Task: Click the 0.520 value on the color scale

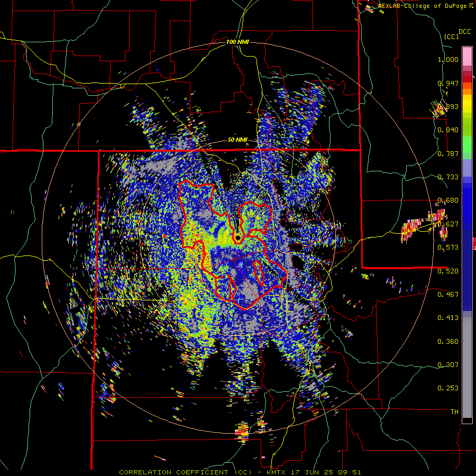Action: pyautogui.click(x=448, y=271)
